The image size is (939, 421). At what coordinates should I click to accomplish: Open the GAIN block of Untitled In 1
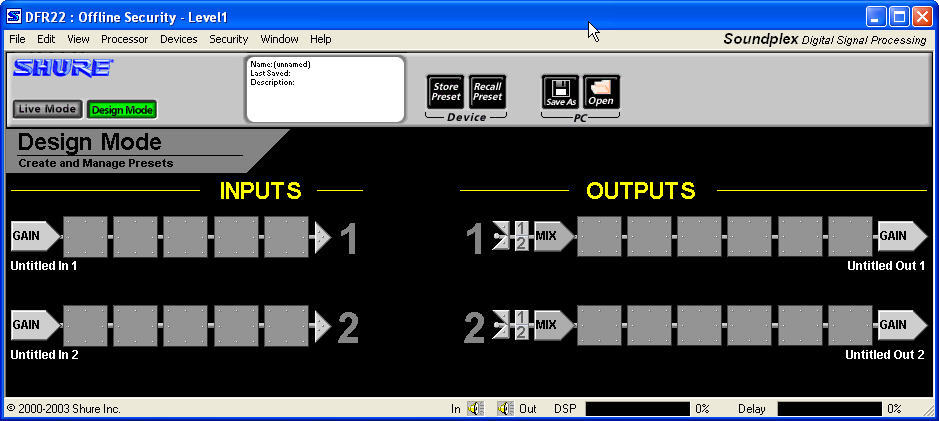click(35, 236)
